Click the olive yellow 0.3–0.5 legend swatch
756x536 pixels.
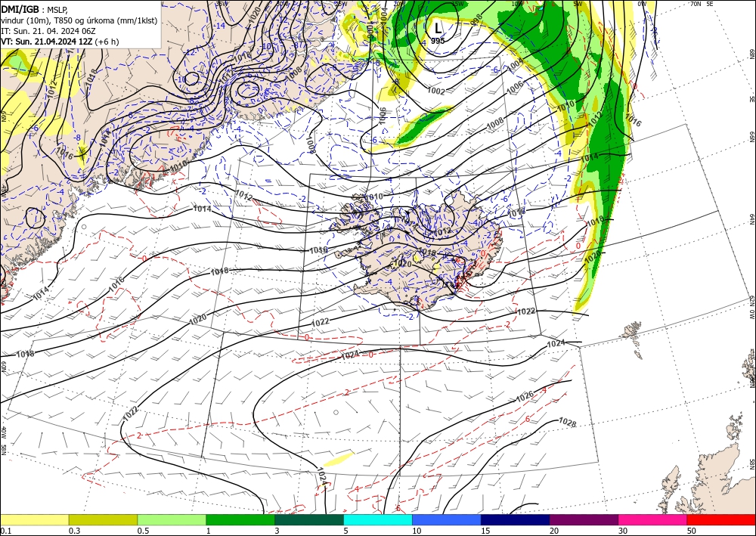coord(103,519)
